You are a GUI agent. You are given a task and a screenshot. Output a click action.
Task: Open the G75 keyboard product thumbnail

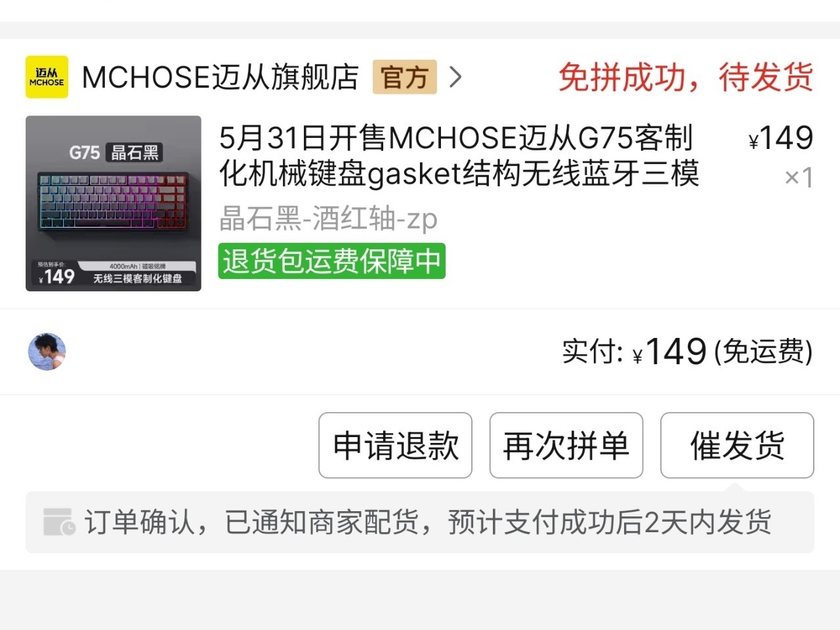coord(114,203)
